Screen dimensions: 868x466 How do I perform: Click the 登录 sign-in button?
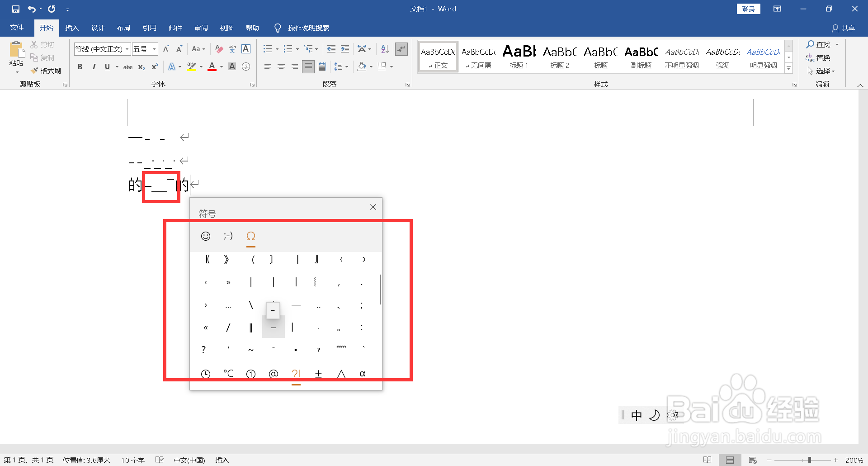(748, 9)
